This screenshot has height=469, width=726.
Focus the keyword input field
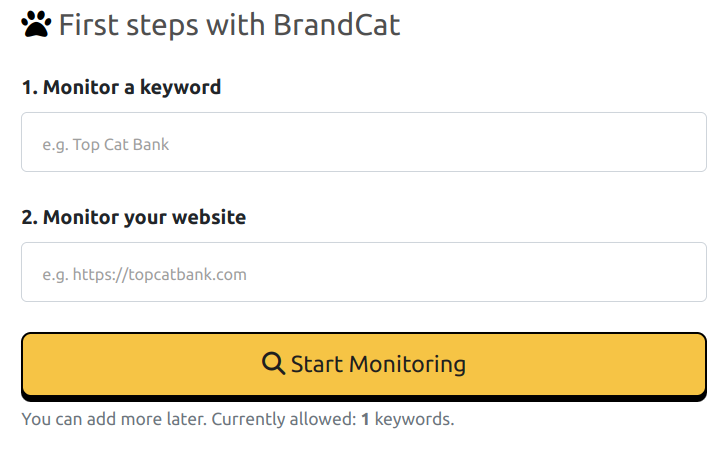[x=364, y=142]
